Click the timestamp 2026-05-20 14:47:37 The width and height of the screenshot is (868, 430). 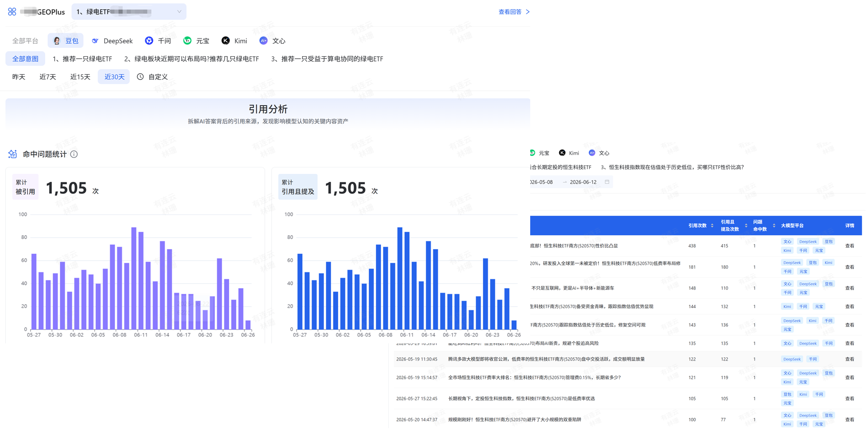coord(416,420)
